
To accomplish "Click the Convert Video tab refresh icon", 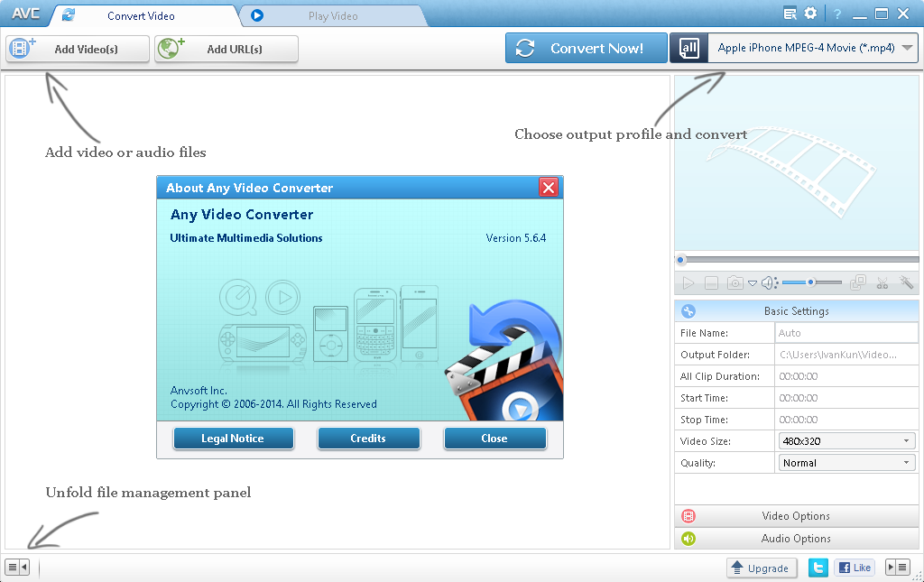I will pyautogui.click(x=69, y=14).
